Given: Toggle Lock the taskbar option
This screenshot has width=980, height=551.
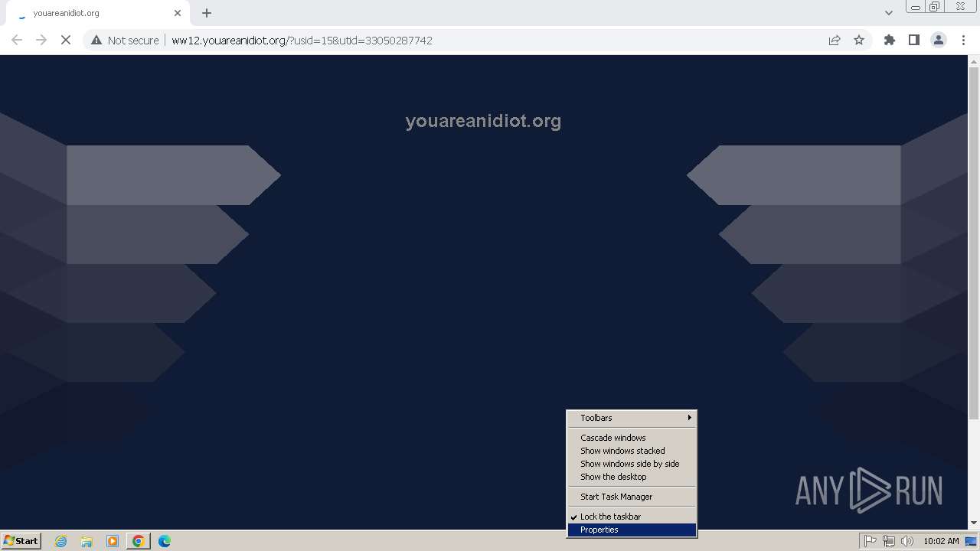Looking at the screenshot, I should [x=632, y=517].
